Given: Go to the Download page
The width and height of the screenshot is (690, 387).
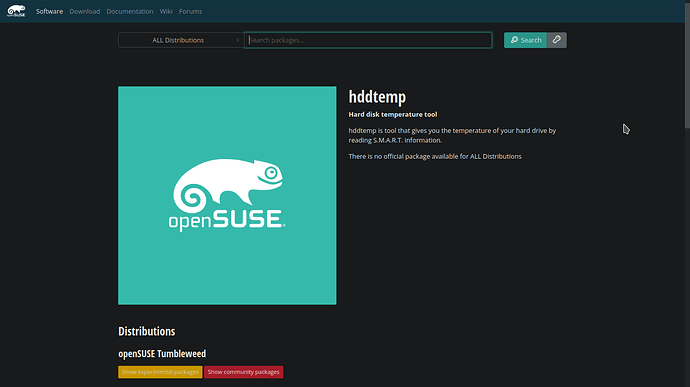Looking at the screenshot, I should (x=84, y=11).
